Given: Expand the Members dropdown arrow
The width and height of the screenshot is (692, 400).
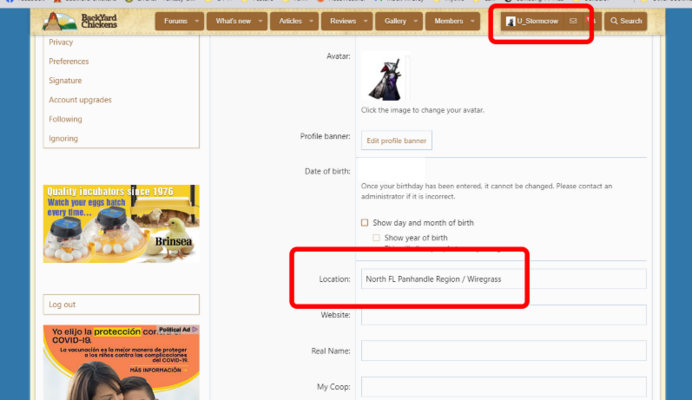Looking at the screenshot, I should click(473, 21).
